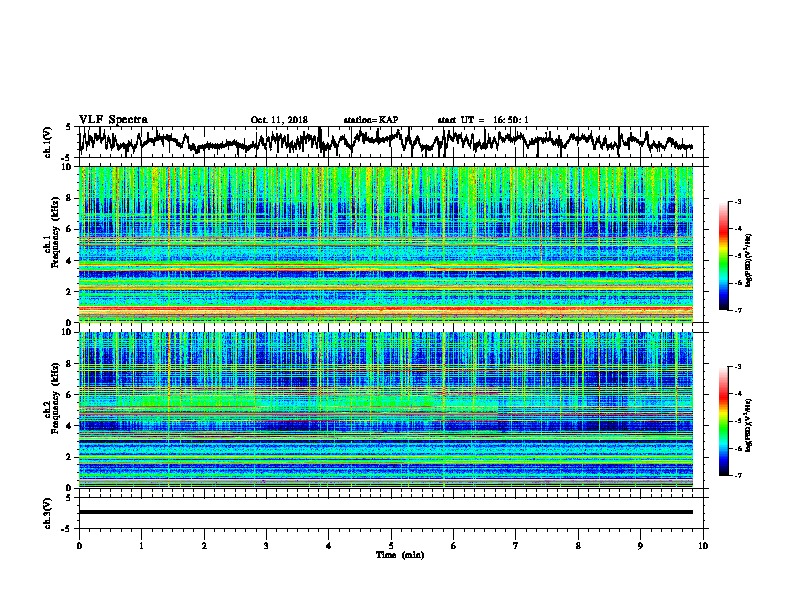This screenshot has width=792, height=612.
Task: Click the time axis tick label "10"
Action: point(703,546)
